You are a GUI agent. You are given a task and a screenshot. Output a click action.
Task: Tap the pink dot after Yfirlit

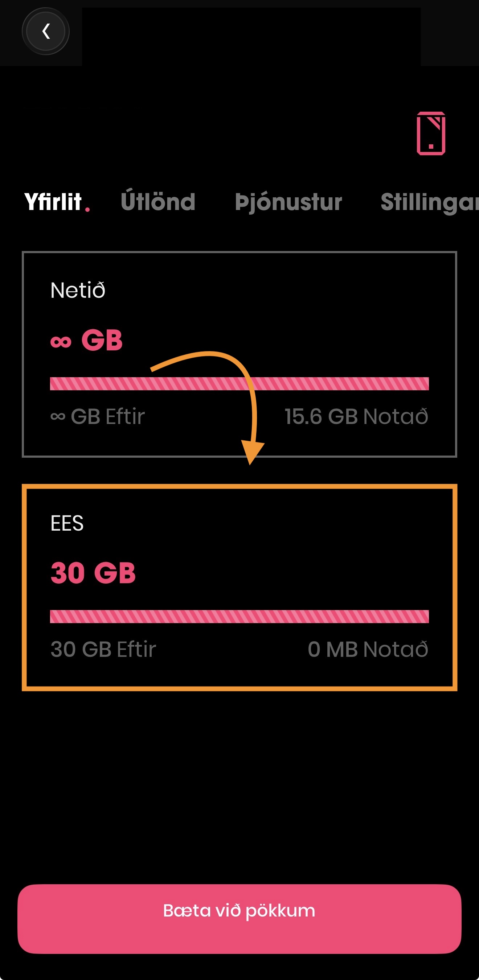(x=87, y=209)
